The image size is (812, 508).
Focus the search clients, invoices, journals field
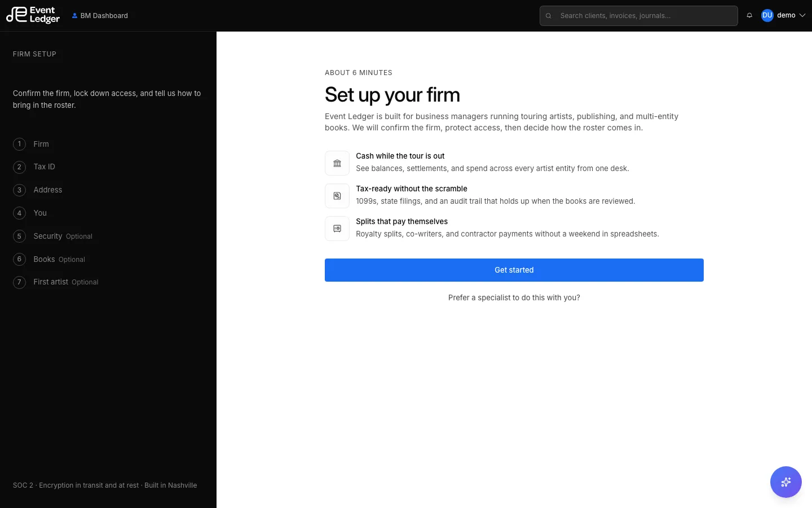638,16
